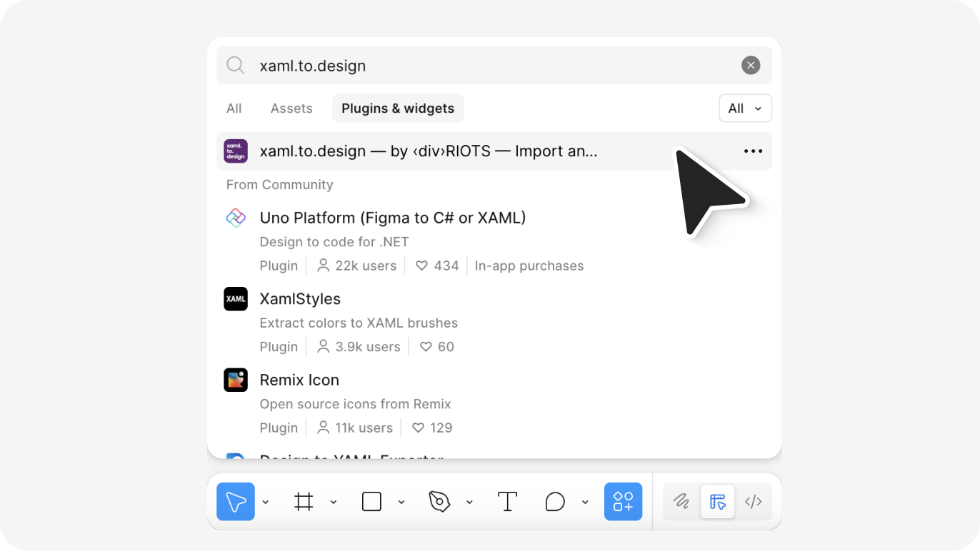Select the Move tool in toolbar
980x551 pixels.
(236, 502)
